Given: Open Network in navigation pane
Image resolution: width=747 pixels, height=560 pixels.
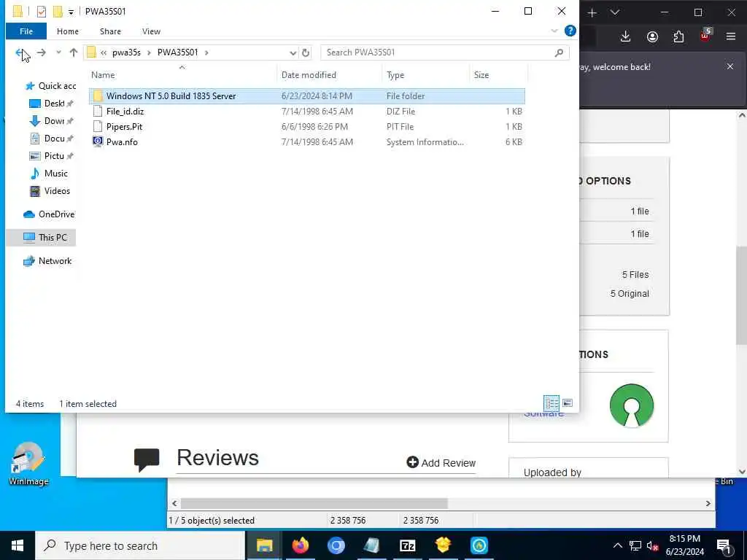Looking at the screenshot, I should 47,261.
